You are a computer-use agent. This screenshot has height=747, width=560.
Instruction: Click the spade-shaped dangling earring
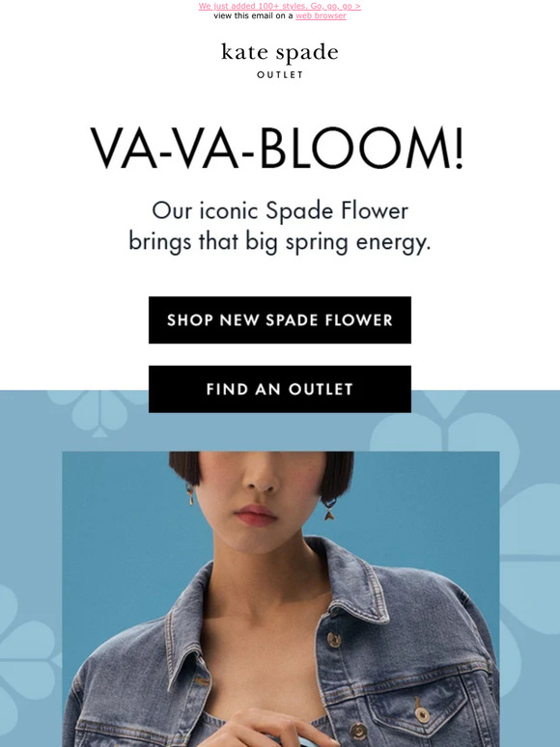tap(329, 509)
